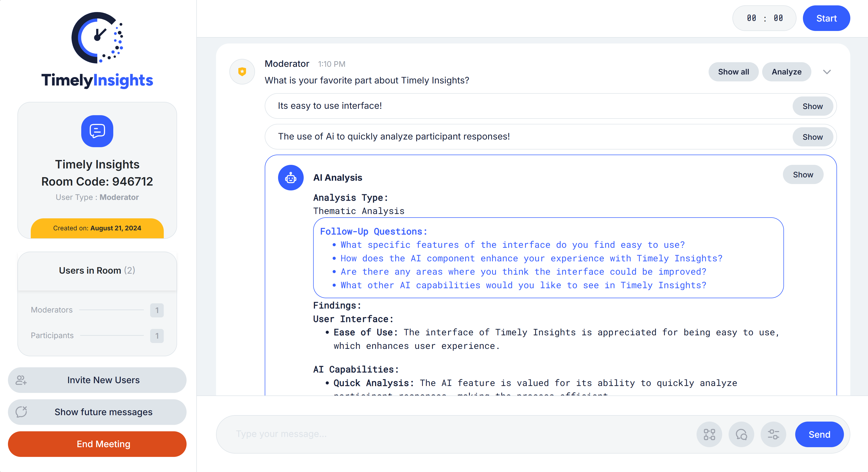Screen dimensions: 868x472
Task: Click the AI Analysis robot icon
Action: (290, 177)
